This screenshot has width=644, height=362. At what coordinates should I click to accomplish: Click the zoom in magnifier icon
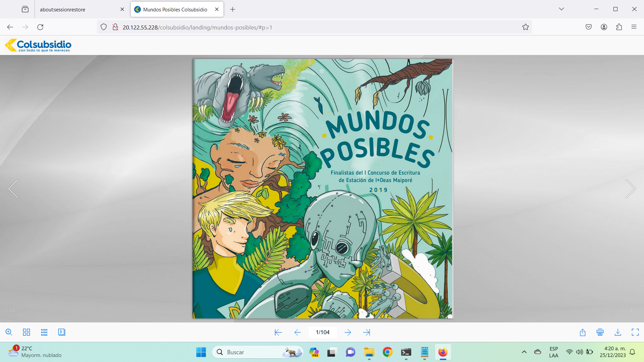tap(9, 332)
